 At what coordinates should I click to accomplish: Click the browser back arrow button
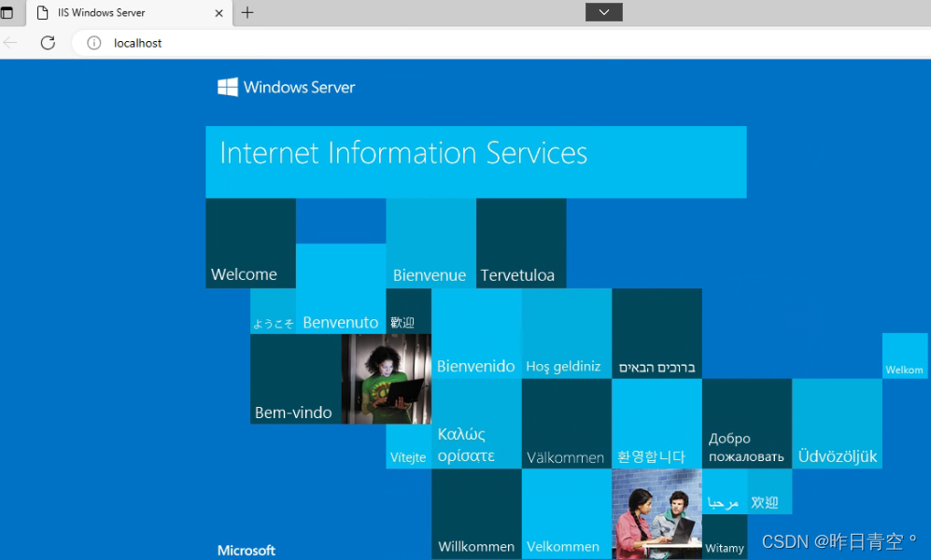click(10, 43)
